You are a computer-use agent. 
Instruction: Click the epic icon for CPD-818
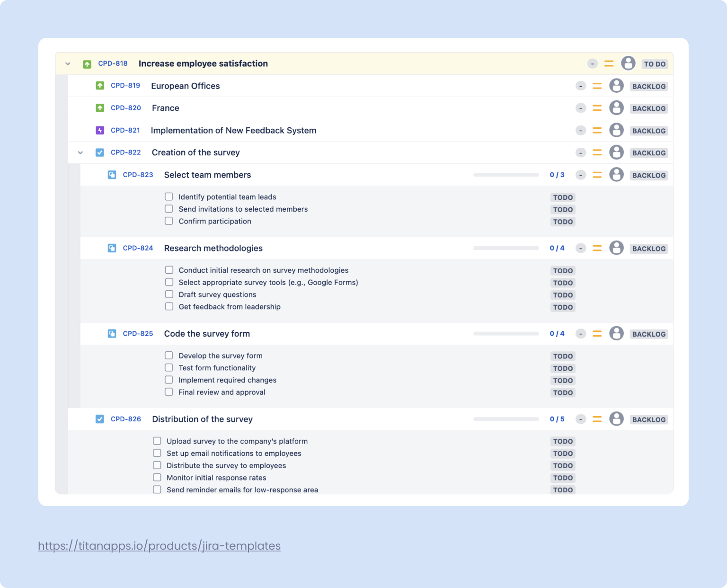[x=87, y=63]
